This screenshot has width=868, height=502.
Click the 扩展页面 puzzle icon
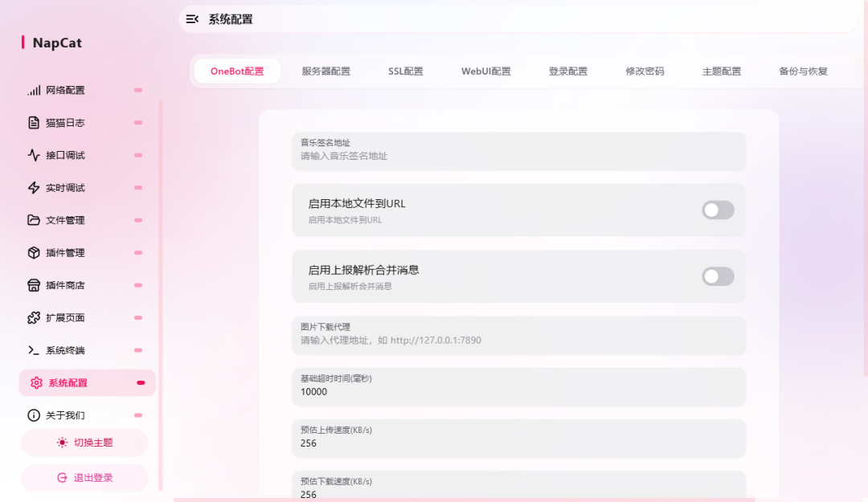click(x=34, y=317)
